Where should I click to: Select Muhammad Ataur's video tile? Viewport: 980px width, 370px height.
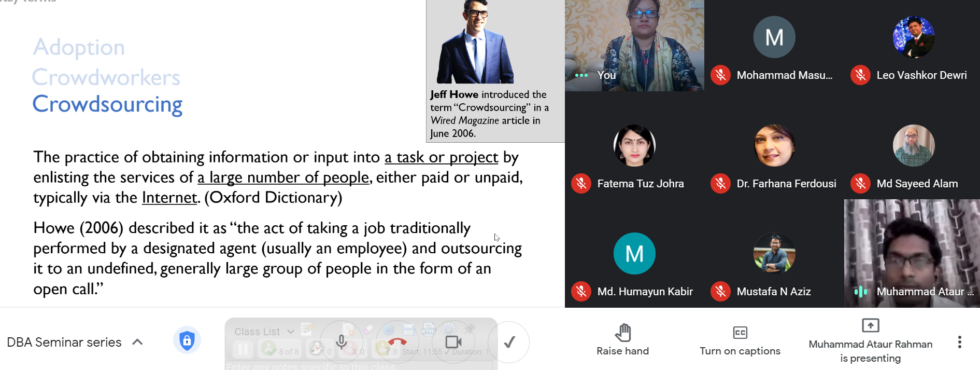pos(912,253)
